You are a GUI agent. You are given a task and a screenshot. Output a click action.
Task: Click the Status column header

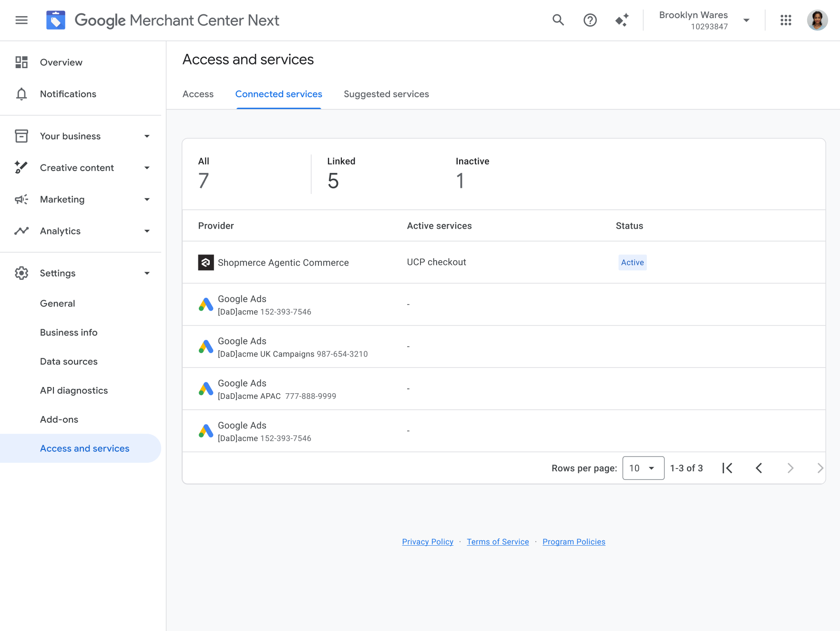click(x=629, y=226)
